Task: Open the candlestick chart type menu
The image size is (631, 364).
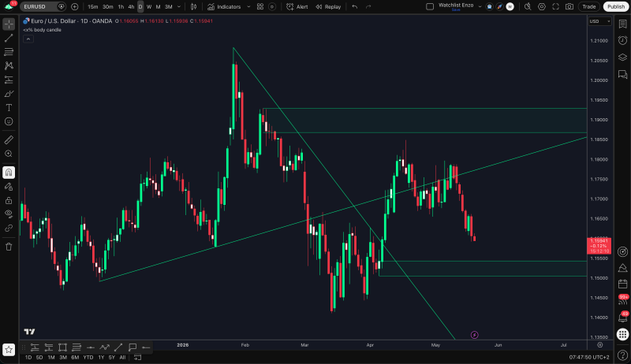Action: (193, 7)
